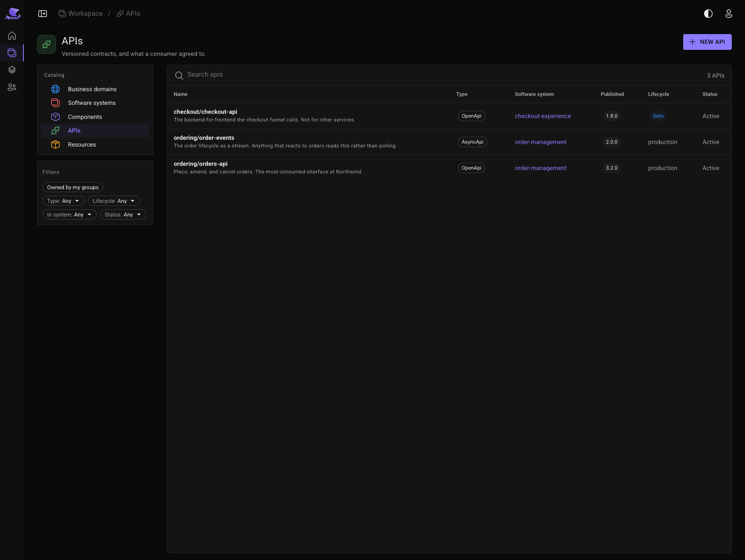This screenshot has height=560, width=745.
Task: Click the search magnifier icon
Action: 179,75
